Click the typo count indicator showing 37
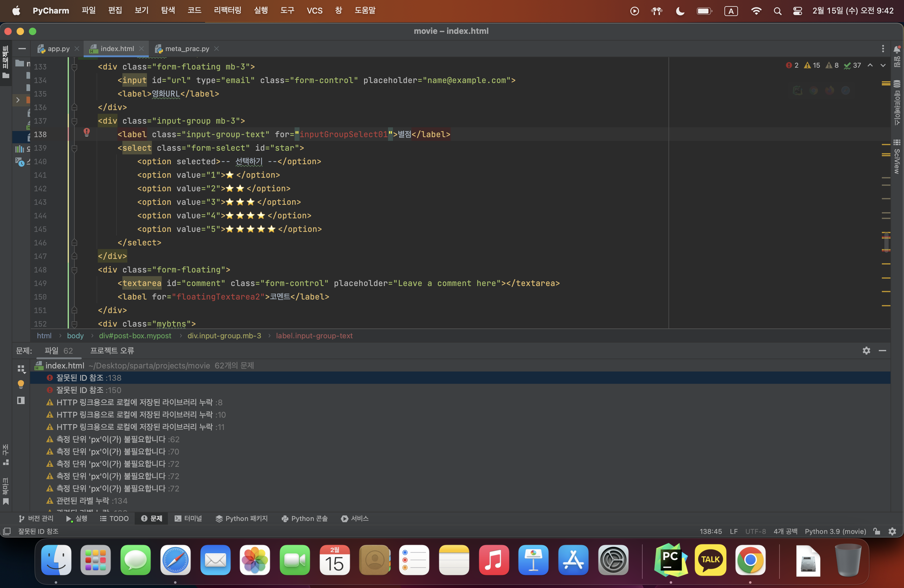 pyautogui.click(x=852, y=65)
